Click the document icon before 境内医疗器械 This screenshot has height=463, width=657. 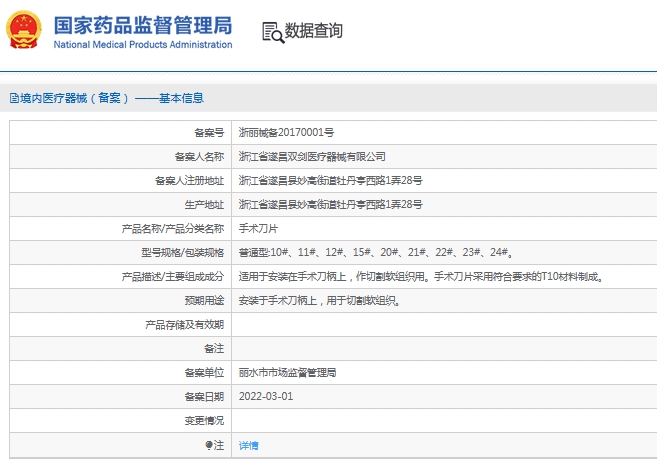[14, 98]
